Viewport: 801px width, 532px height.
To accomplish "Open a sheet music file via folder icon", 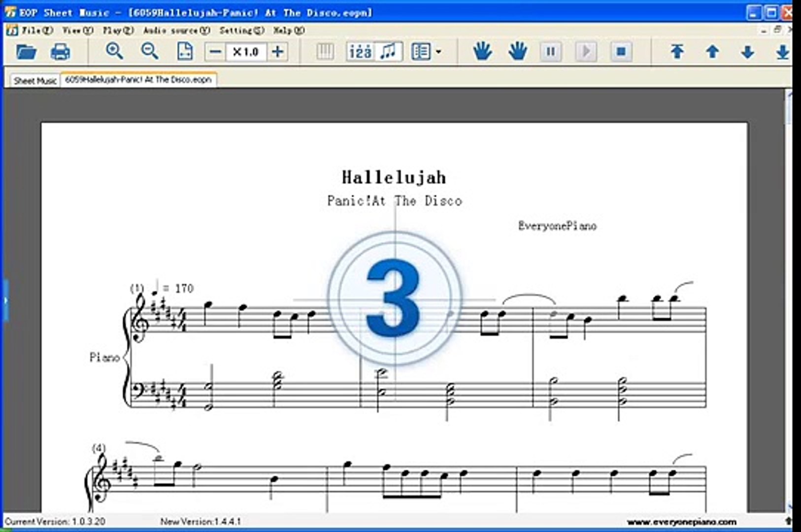I will 26,52.
